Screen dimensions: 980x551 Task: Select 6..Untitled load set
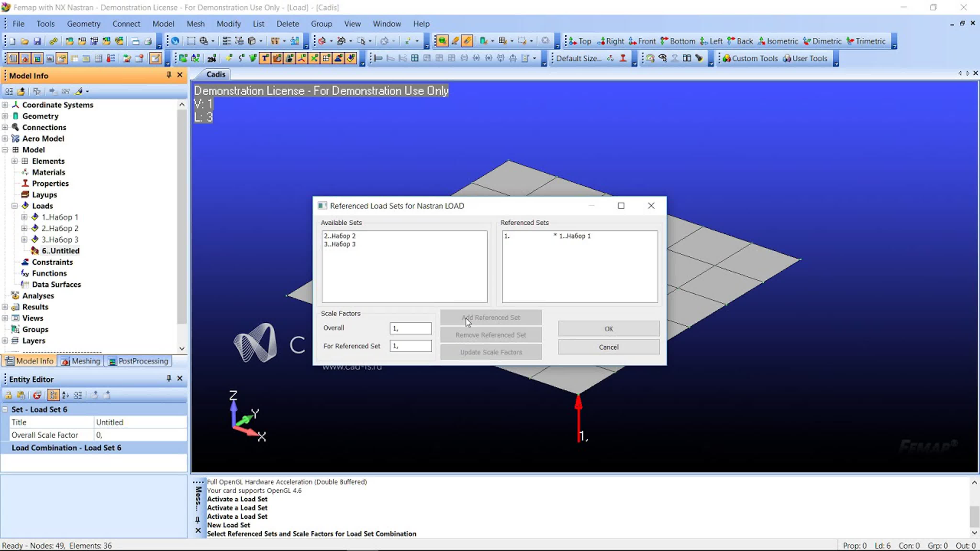61,251
